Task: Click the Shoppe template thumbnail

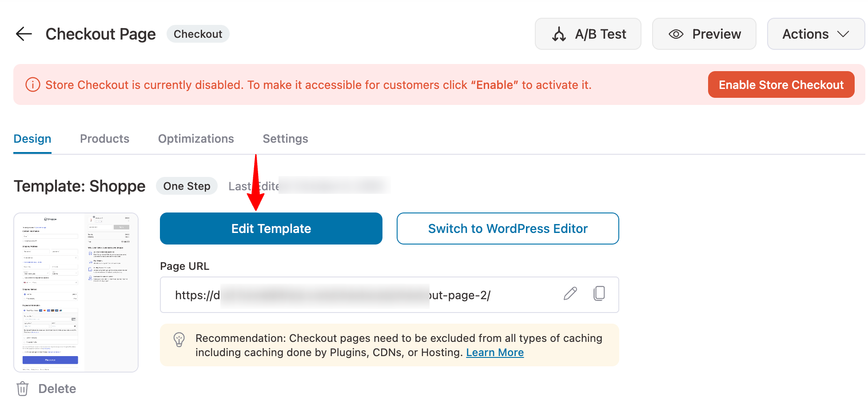Action: click(76, 293)
